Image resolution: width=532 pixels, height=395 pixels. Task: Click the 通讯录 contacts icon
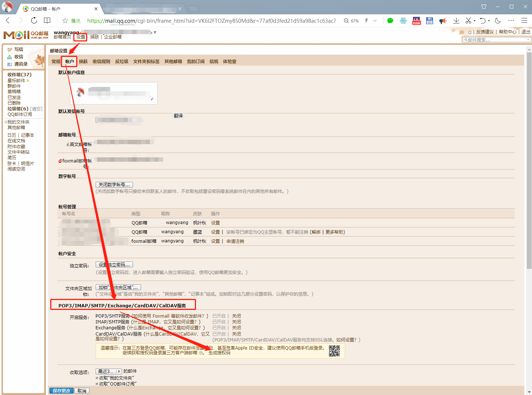(10, 64)
